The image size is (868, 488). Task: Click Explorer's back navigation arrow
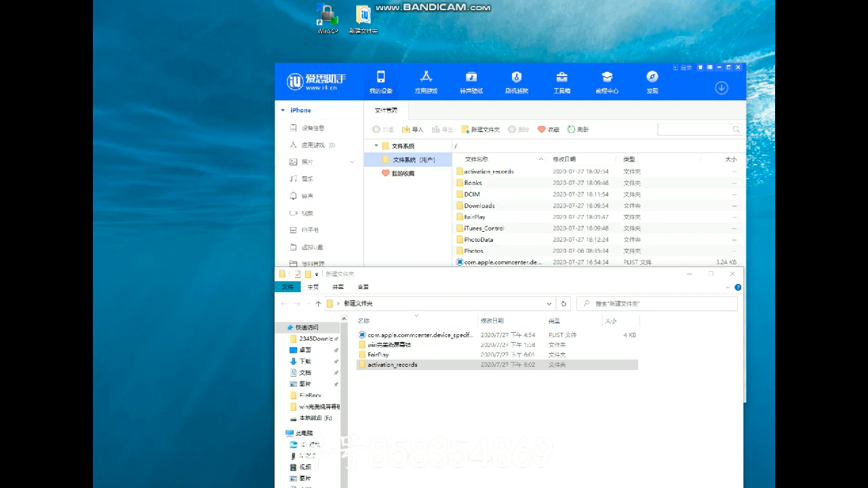pos(283,304)
